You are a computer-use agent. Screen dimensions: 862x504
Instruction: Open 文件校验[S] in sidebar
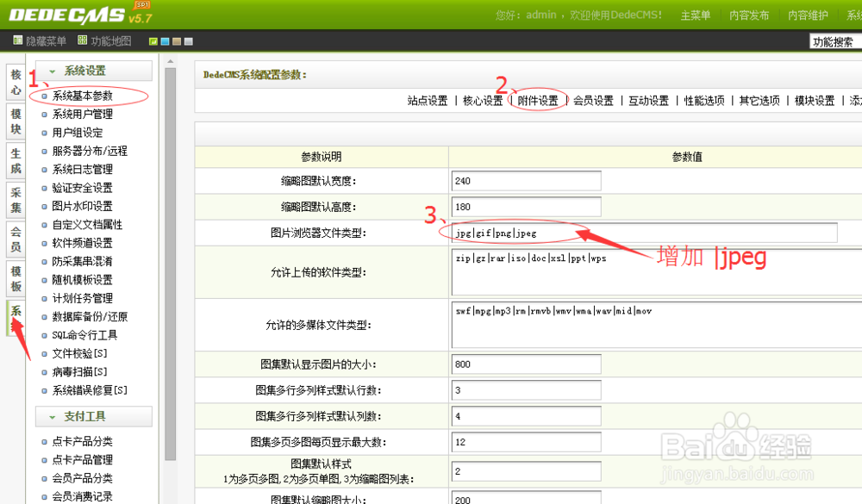coord(79,353)
